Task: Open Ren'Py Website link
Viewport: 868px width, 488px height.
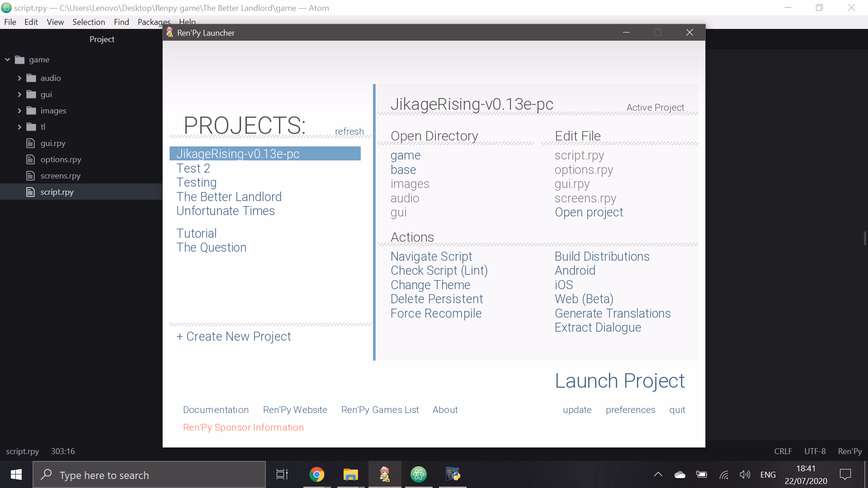Action: [295, 410]
